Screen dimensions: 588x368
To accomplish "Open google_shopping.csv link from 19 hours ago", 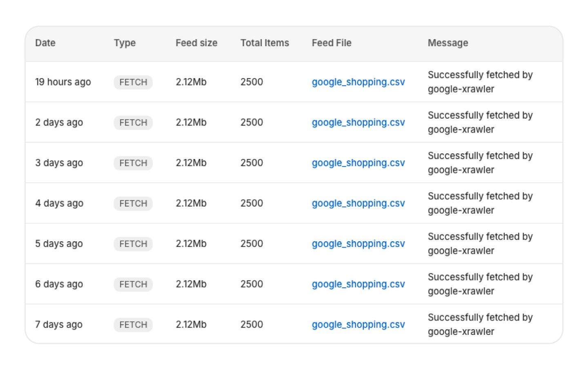I will (358, 82).
